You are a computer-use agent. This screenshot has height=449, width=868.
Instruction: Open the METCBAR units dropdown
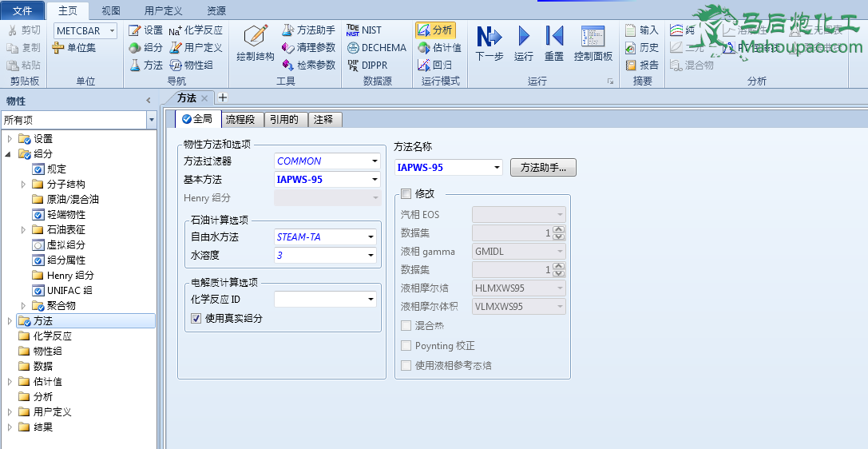click(x=113, y=30)
